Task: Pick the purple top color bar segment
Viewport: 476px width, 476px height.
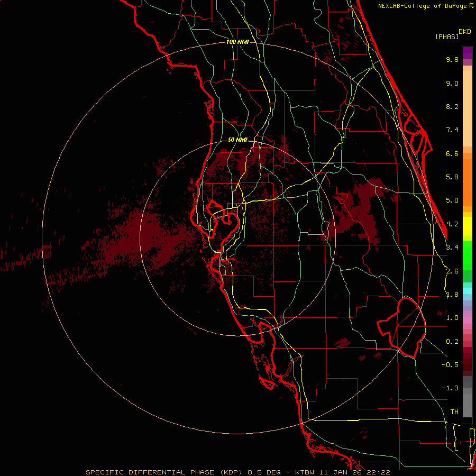Action: (467, 53)
